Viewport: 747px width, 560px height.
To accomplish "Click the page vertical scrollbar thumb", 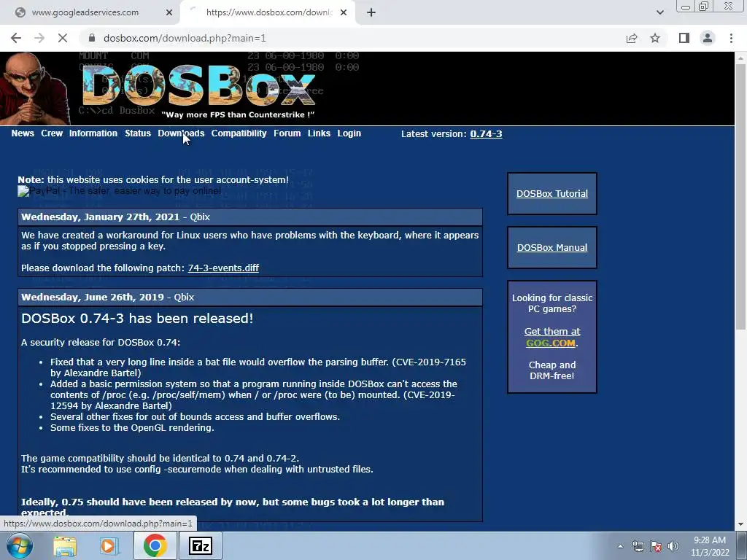I will coord(740,195).
